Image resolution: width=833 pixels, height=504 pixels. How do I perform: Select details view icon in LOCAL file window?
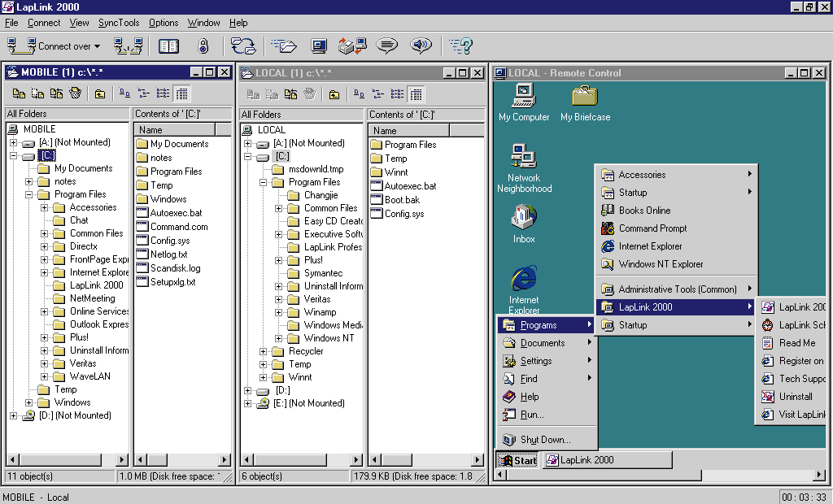[x=416, y=94]
